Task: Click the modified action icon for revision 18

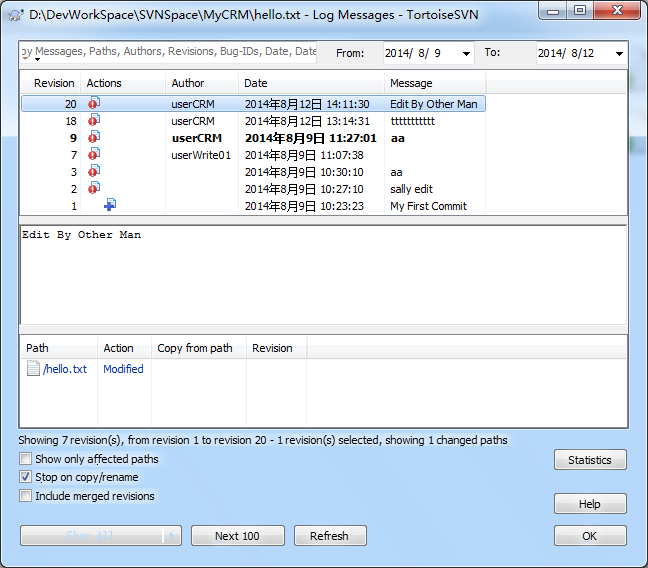Action: click(x=94, y=120)
